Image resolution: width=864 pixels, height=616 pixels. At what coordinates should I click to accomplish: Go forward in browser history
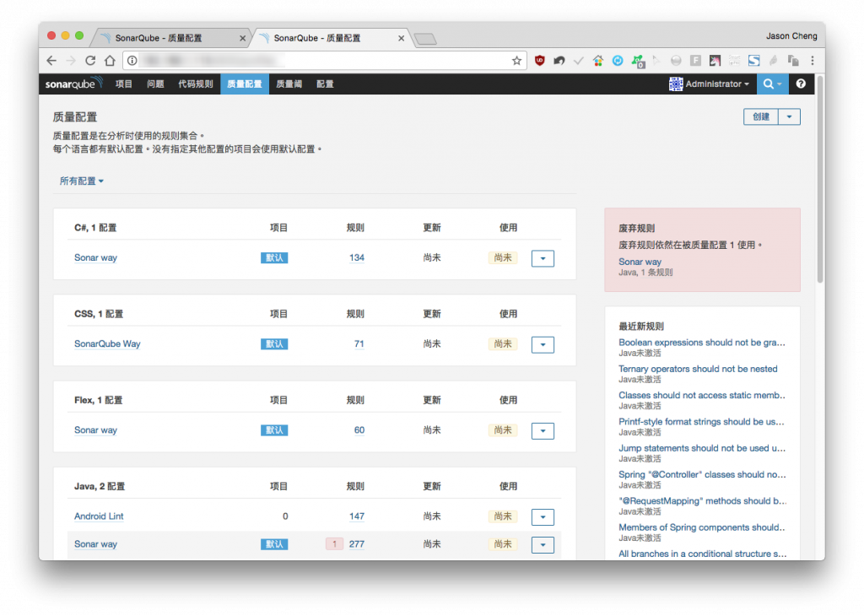71,61
